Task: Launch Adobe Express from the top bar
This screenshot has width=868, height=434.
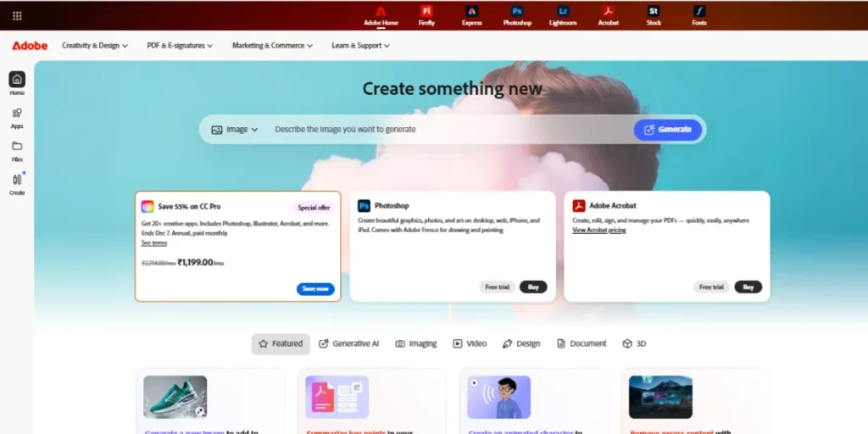Action: (x=472, y=14)
